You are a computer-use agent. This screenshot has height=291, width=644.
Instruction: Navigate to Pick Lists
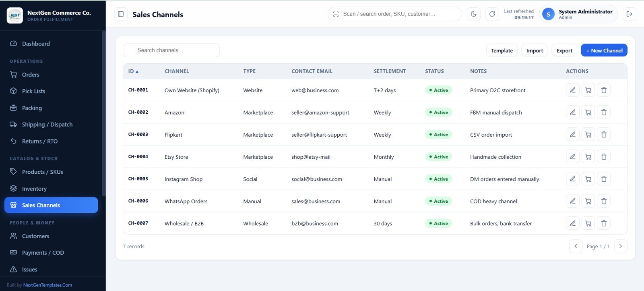click(51, 91)
